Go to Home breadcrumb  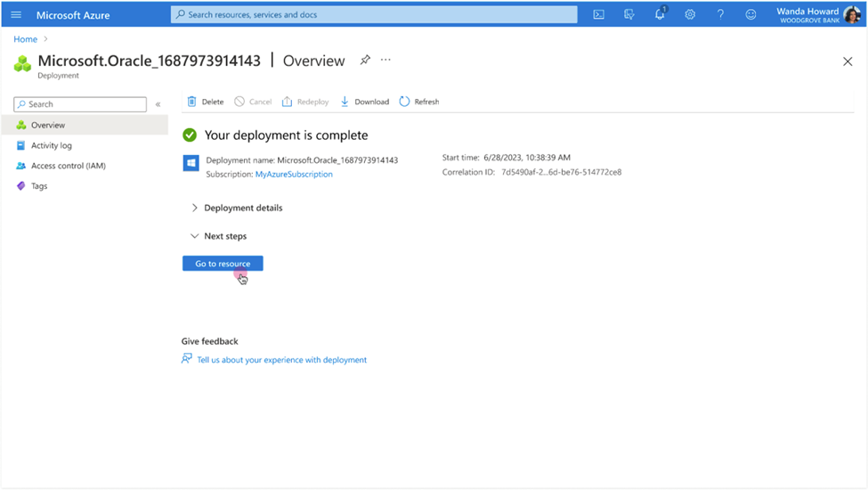(26, 39)
